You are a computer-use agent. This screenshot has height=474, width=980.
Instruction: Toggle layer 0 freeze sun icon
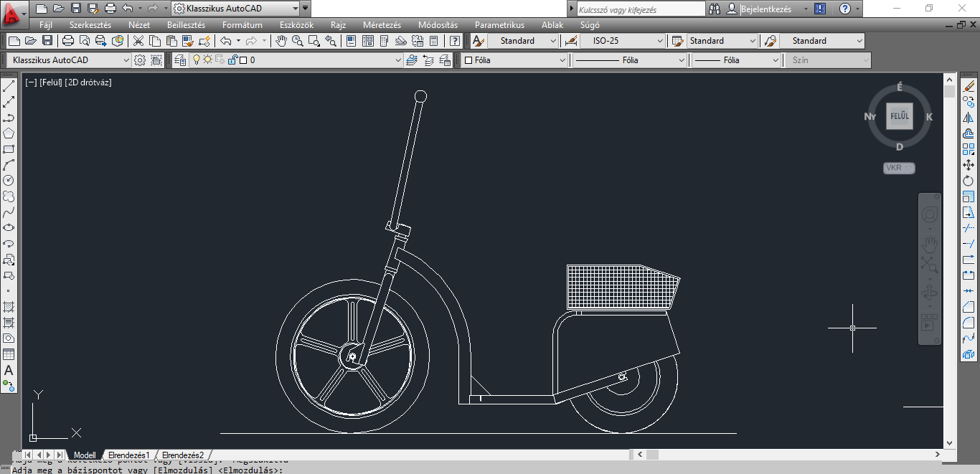[x=208, y=60]
